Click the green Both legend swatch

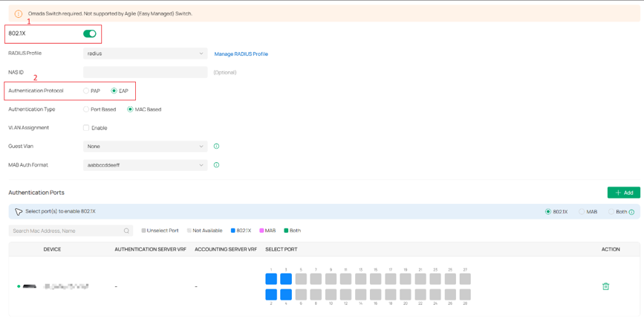(286, 231)
